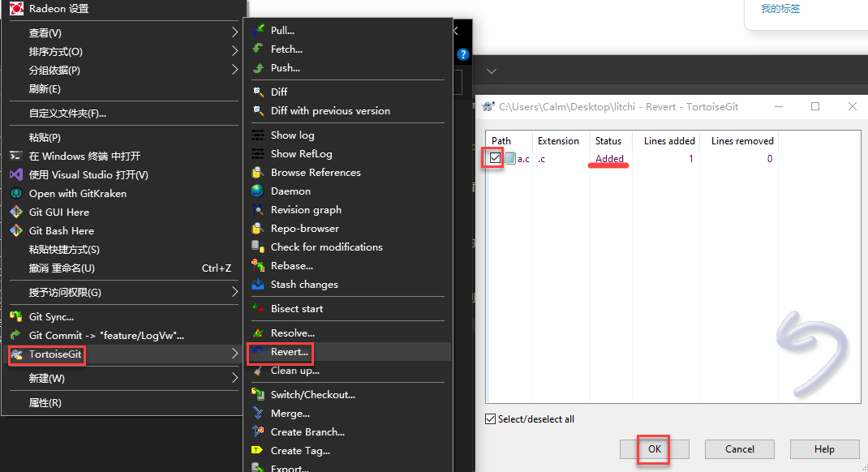Expand the 分组依据(P) submenu arrow
Screen dimensions: 868x472
click(234, 70)
